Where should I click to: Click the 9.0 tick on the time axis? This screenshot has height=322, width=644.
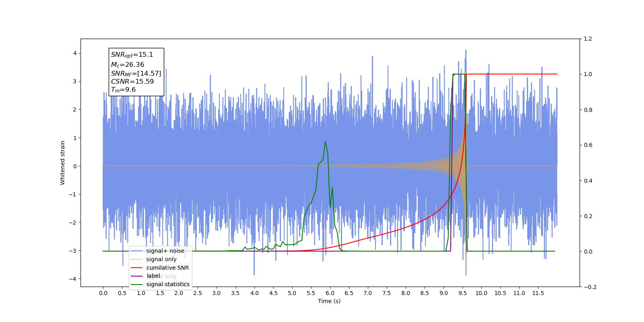tap(444, 293)
